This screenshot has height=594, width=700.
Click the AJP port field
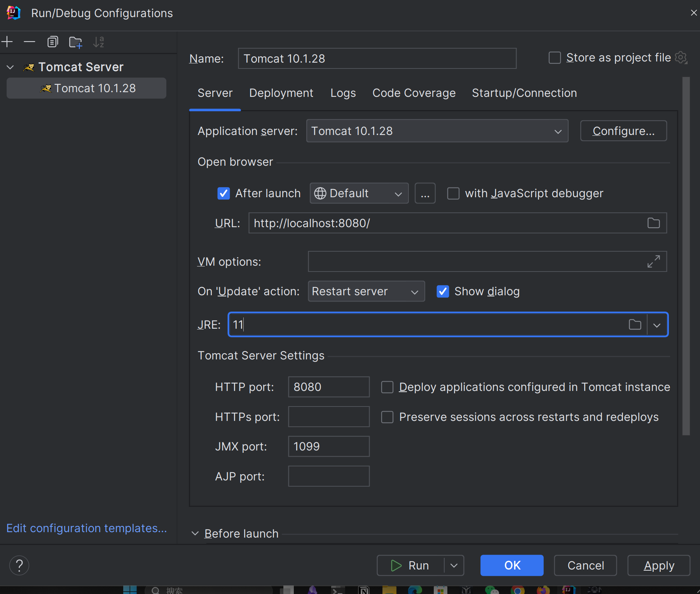tap(329, 476)
